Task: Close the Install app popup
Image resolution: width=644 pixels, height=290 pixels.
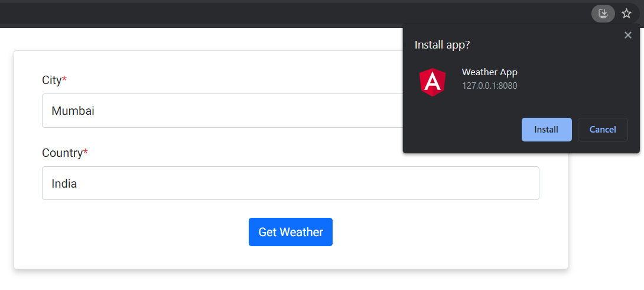Action: [627, 36]
